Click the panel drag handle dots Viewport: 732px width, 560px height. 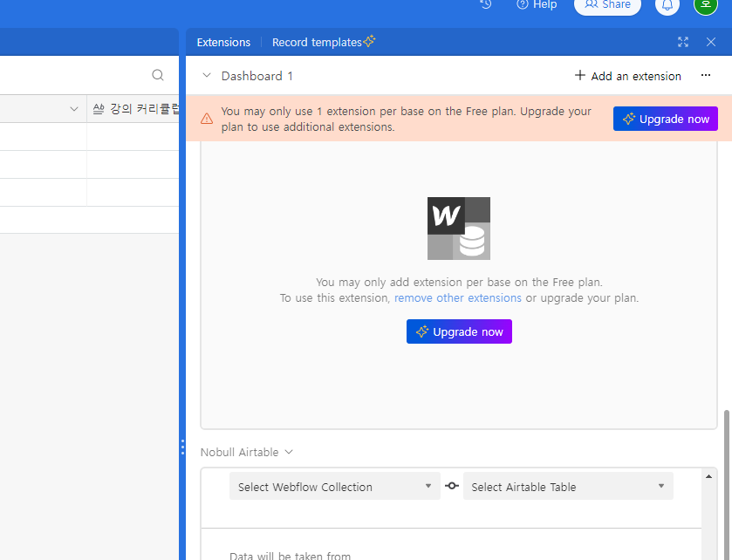pyautogui.click(x=182, y=447)
